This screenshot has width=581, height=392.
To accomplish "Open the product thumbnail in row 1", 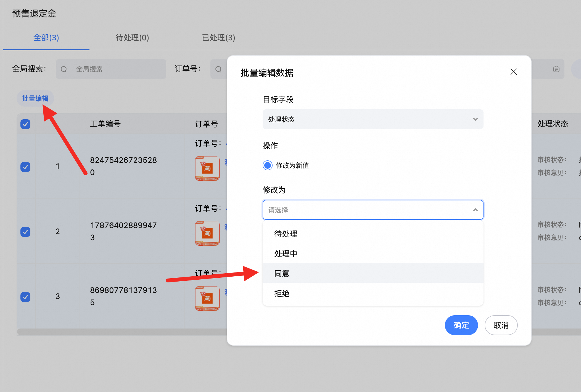I will pyautogui.click(x=207, y=168).
